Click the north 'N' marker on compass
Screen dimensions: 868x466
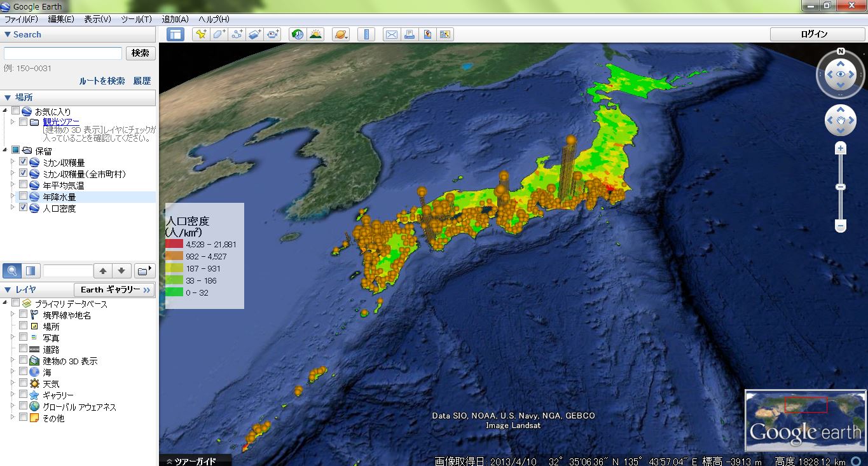point(841,51)
